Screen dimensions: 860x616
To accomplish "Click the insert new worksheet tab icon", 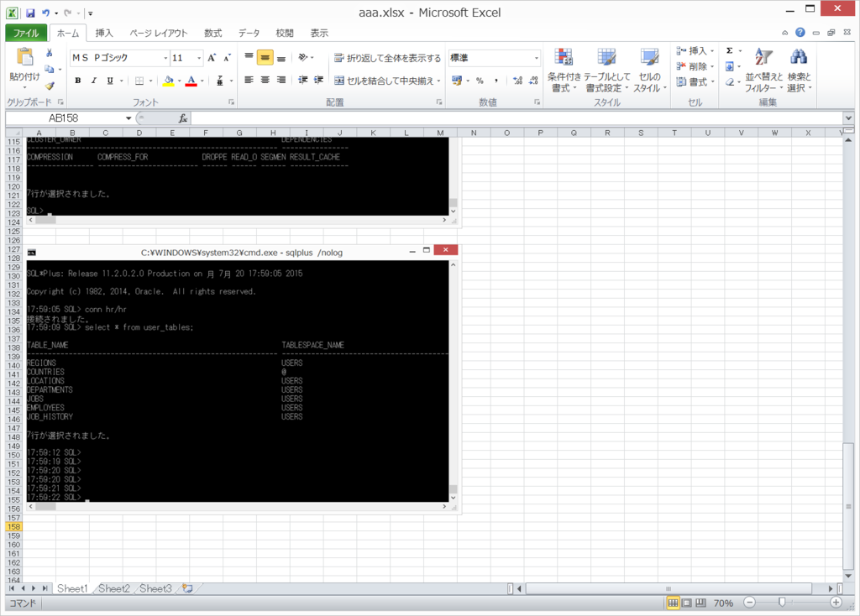I will pos(187,588).
